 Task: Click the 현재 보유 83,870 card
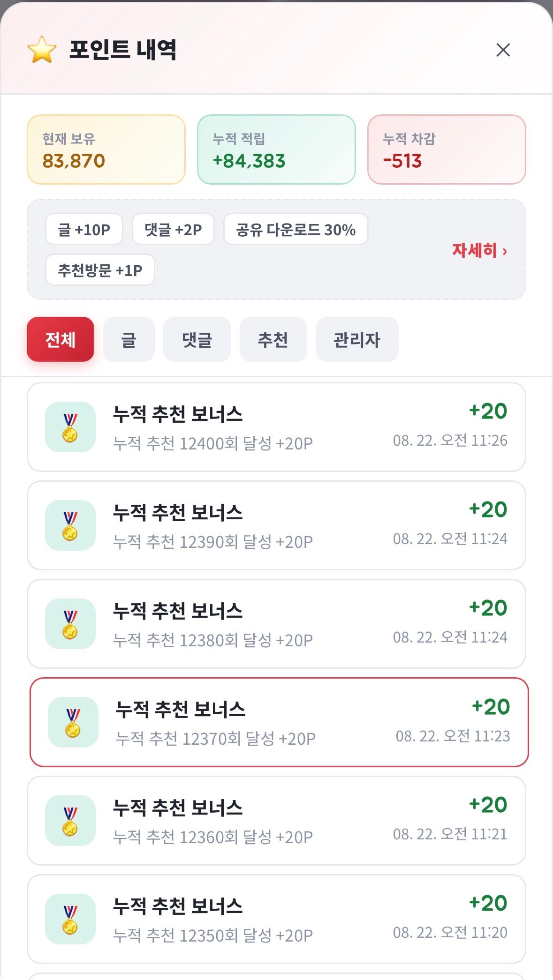[106, 150]
